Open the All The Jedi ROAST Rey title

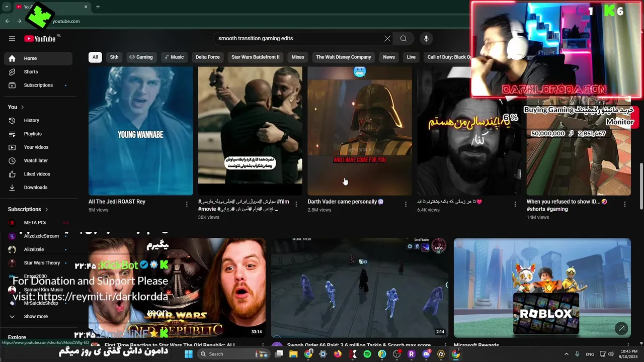pyautogui.click(x=117, y=202)
